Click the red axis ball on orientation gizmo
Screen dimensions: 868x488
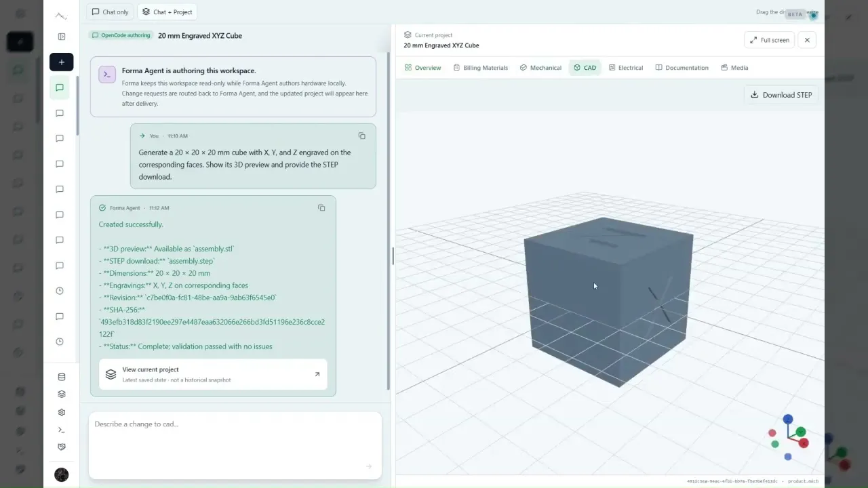pos(804,443)
